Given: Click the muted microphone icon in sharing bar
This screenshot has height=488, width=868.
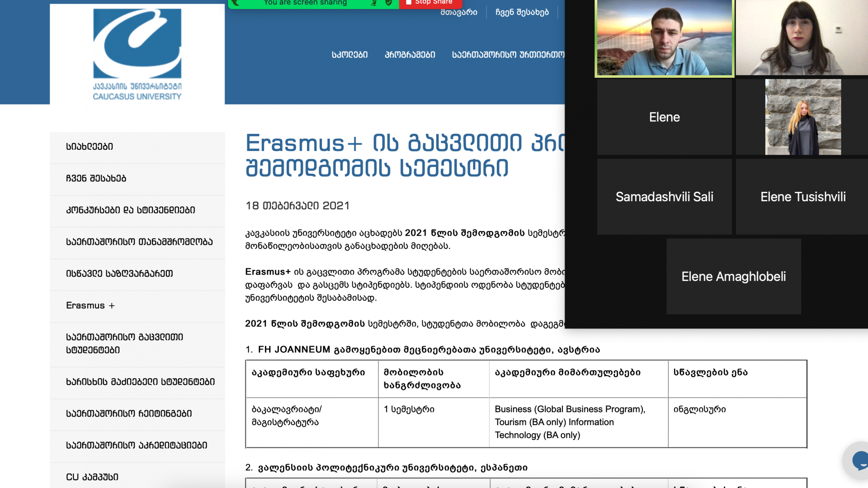Looking at the screenshot, I should coord(374,3).
